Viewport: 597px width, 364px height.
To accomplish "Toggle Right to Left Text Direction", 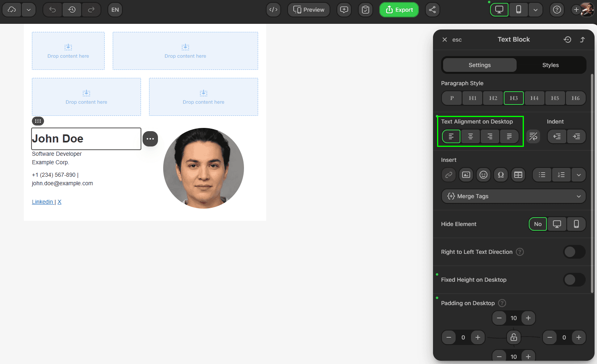I will pos(574,252).
